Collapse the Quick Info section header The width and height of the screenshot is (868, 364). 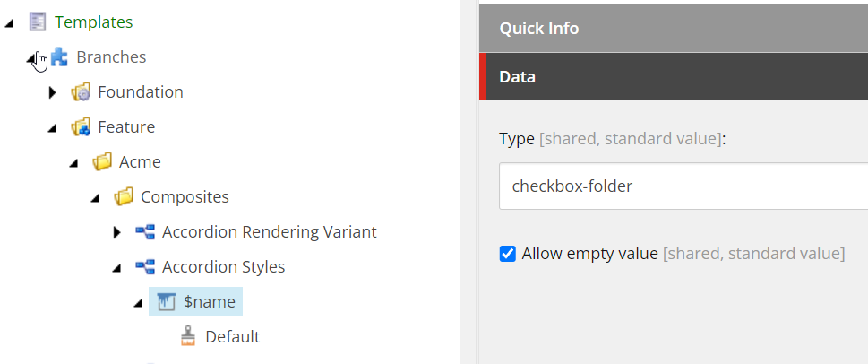(672, 29)
